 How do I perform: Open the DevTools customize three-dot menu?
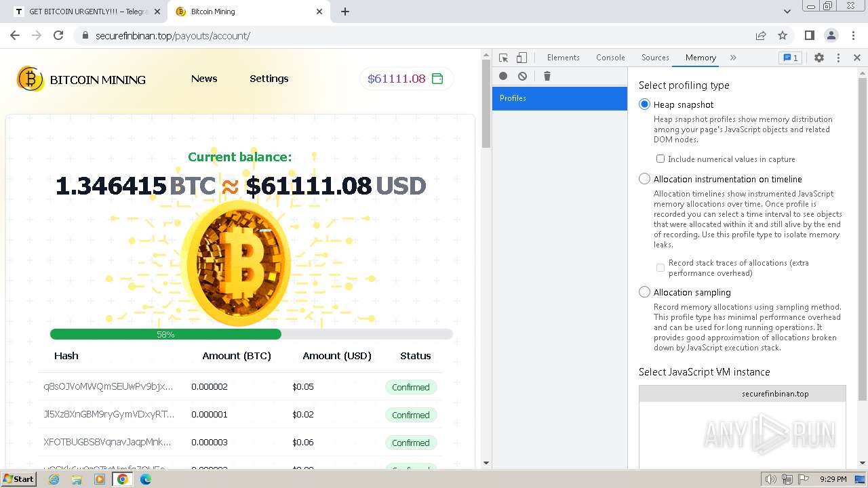838,58
